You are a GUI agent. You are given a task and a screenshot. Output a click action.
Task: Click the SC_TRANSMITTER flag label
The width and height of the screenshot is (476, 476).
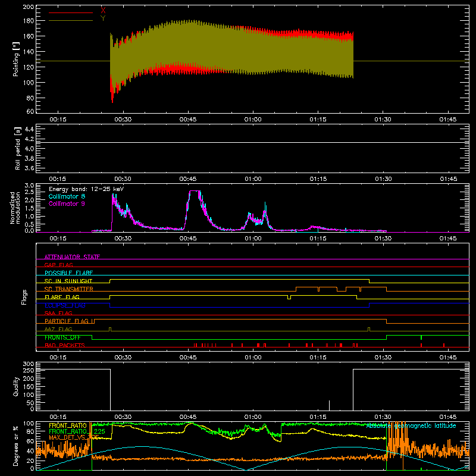pos(69,289)
